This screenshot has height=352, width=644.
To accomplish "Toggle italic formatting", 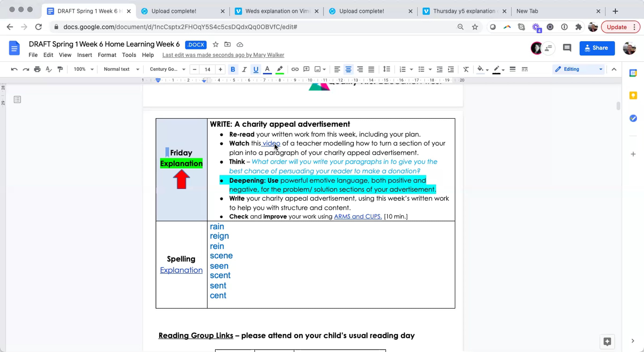I will click(x=244, y=69).
